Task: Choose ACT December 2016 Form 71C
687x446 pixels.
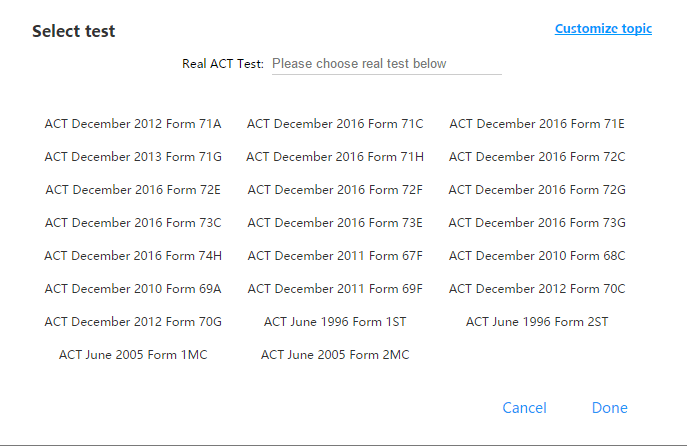Action: click(335, 124)
